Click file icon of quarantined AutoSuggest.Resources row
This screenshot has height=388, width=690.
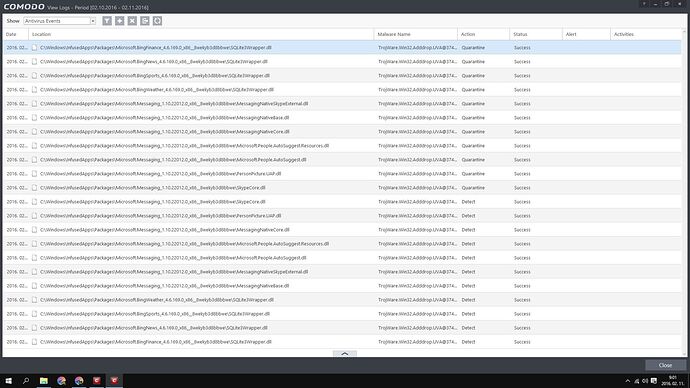pos(34,146)
